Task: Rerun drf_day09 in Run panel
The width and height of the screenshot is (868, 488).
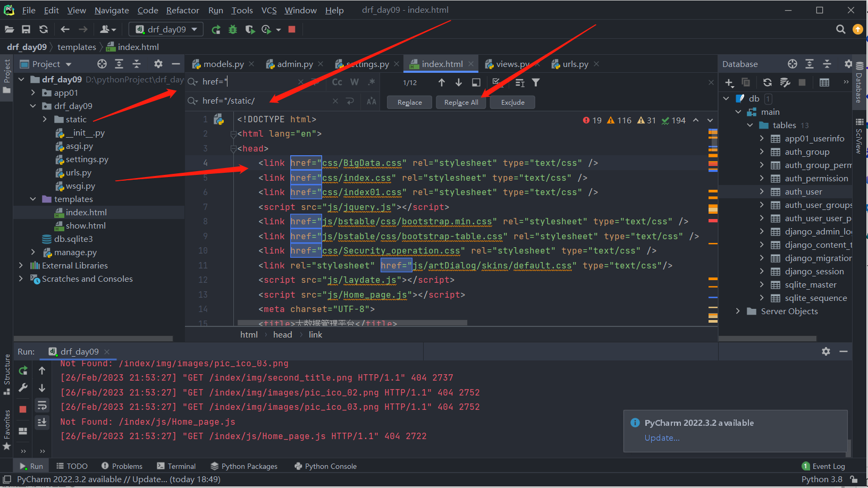Action: click(23, 371)
